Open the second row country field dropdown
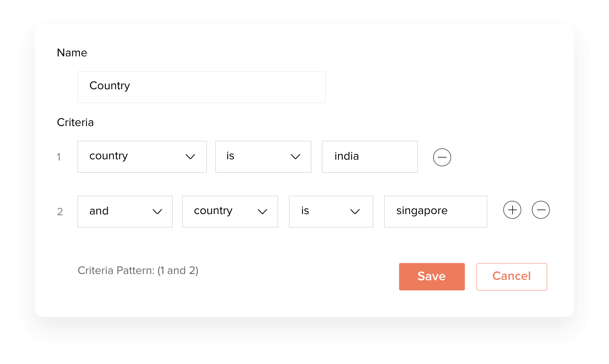 coord(230,211)
